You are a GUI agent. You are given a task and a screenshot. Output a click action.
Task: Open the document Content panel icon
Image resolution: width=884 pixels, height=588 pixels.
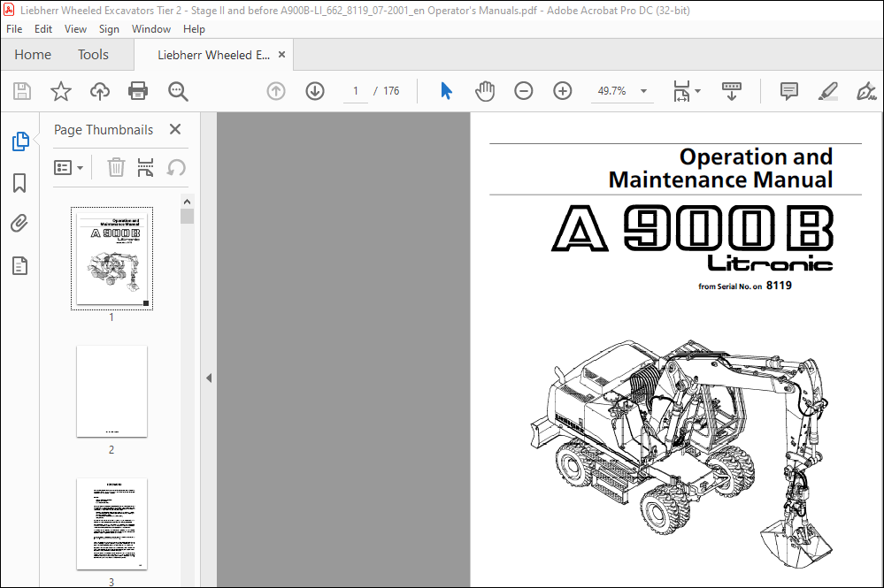[x=19, y=266]
